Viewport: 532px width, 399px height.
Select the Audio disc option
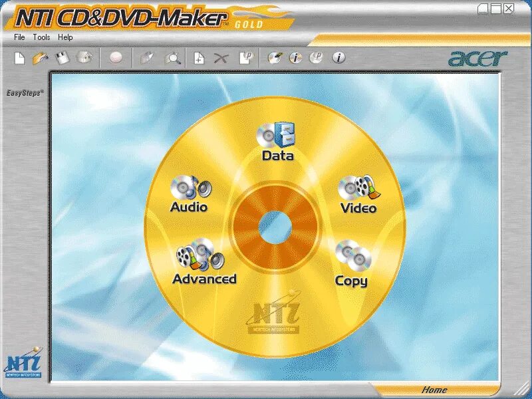click(x=190, y=194)
